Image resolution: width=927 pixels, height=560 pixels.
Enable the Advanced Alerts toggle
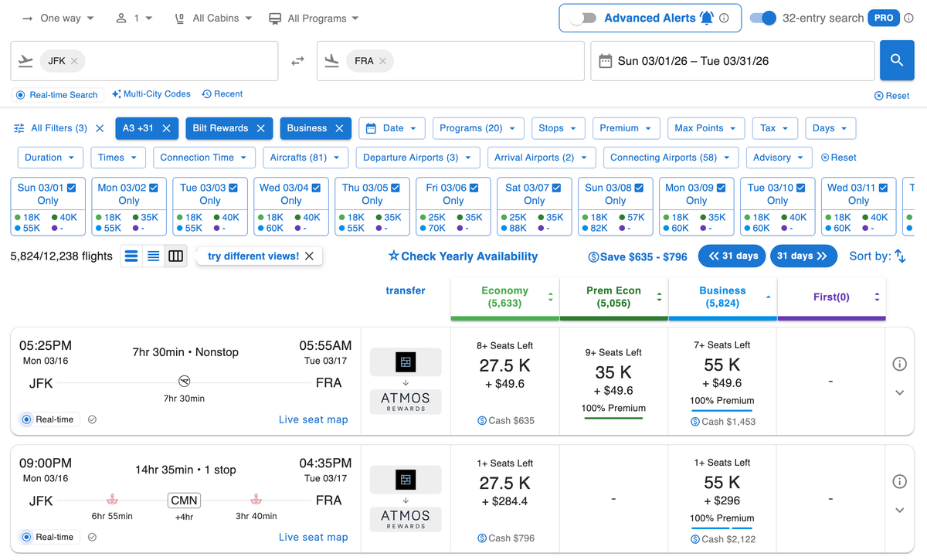coord(583,17)
